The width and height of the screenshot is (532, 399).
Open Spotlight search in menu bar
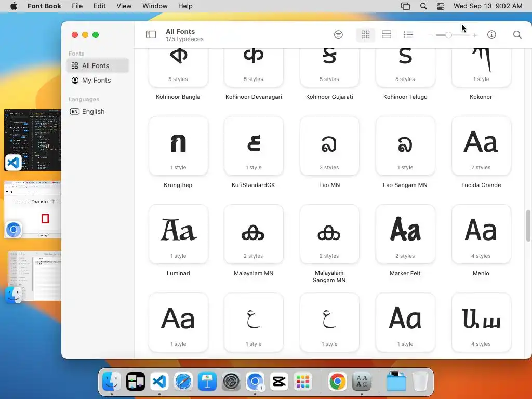423,6
